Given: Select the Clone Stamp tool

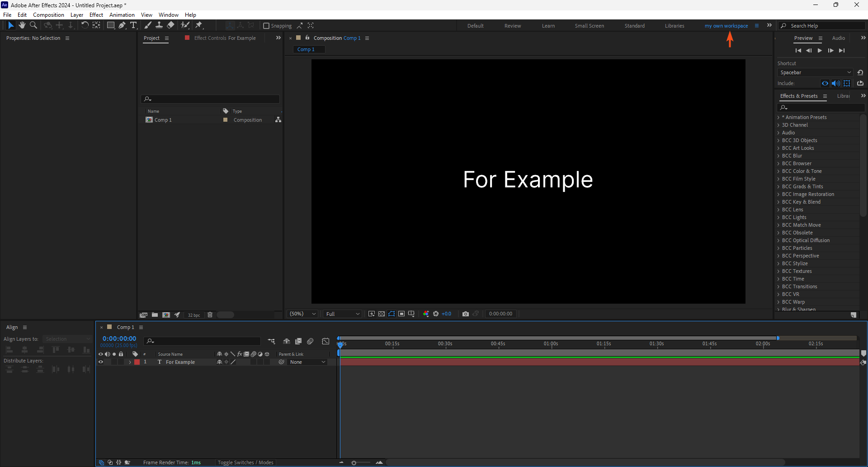Looking at the screenshot, I should pyautogui.click(x=159, y=25).
